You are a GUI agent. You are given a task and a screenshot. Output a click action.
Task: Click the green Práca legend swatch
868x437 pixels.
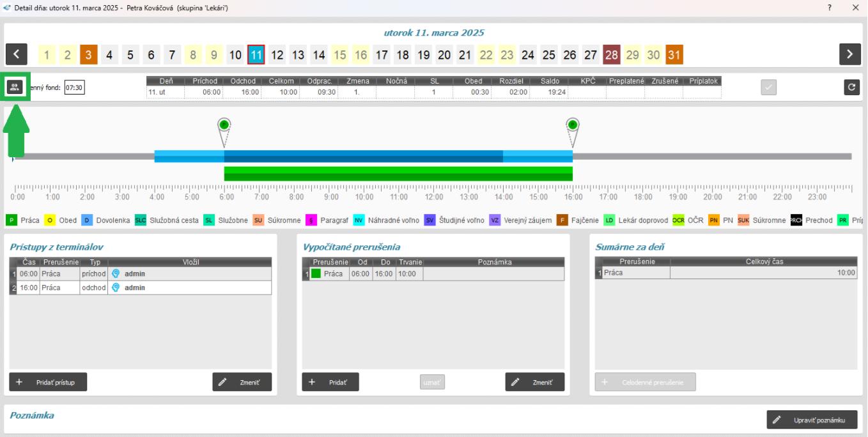coord(12,220)
